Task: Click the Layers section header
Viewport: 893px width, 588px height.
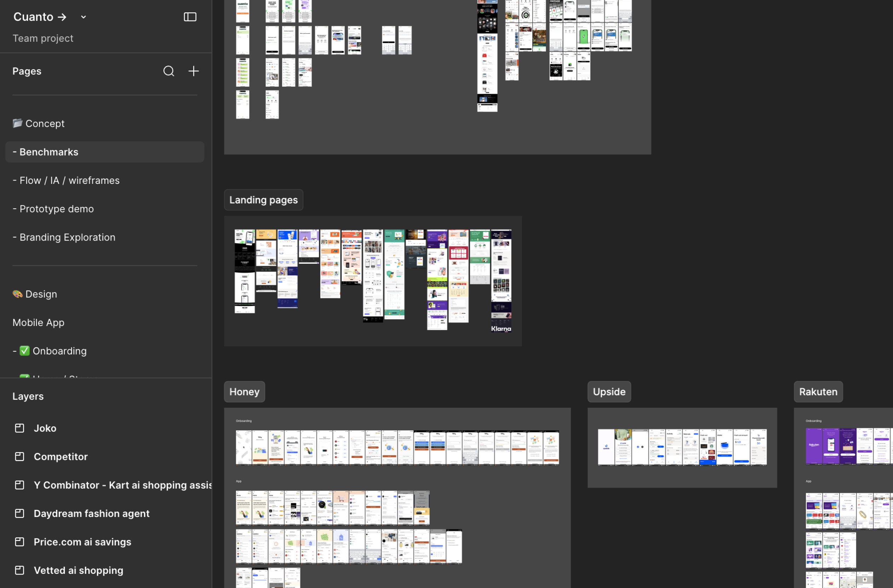Action: 28,396
